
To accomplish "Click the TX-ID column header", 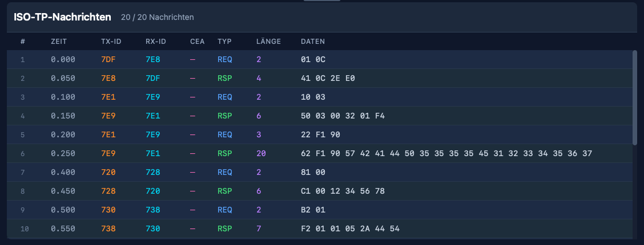I will coord(111,42).
